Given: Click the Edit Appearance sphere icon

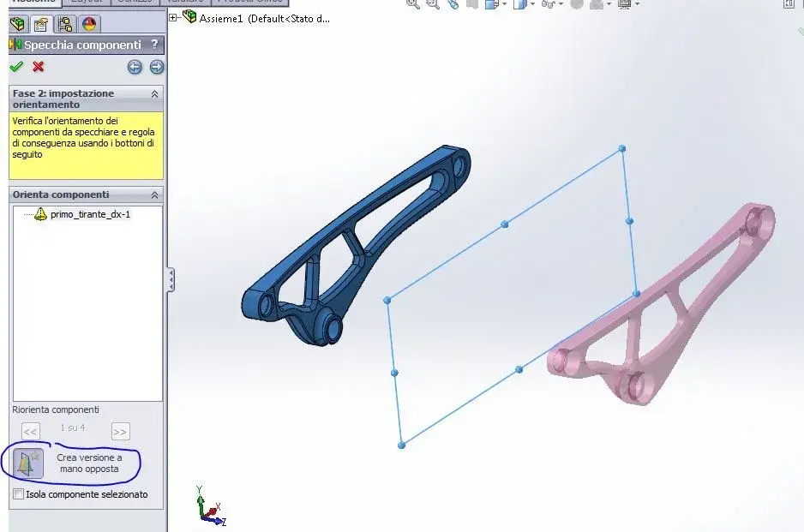Looking at the screenshot, I should 577,4.
